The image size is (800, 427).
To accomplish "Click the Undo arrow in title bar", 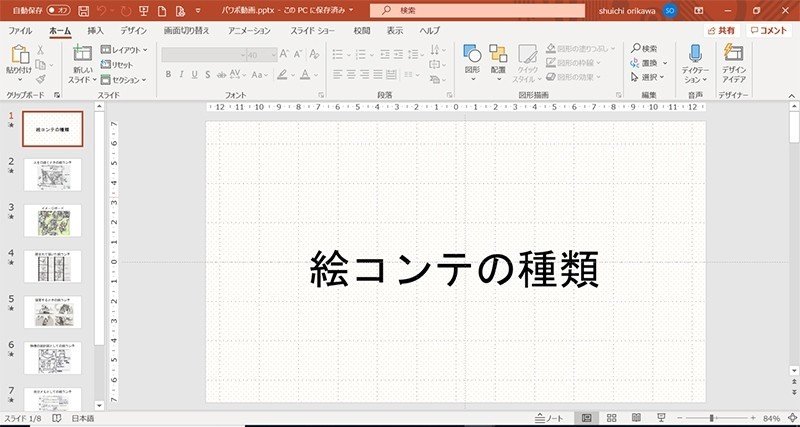I will click(103, 11).
